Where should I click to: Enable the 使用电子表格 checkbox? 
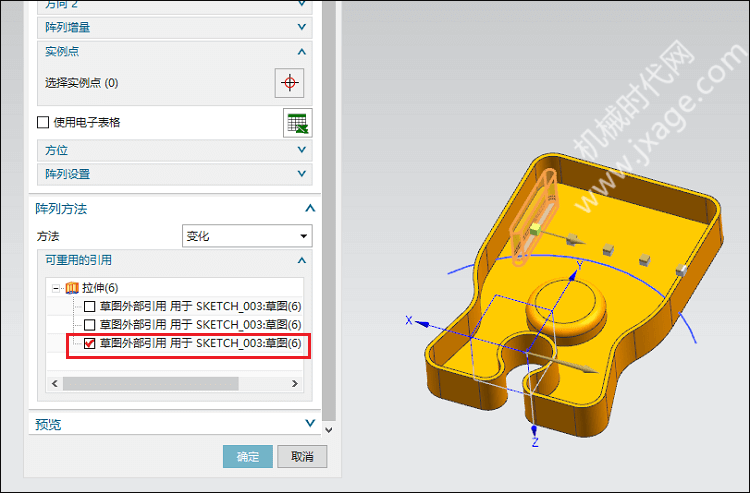pos(43,122)
